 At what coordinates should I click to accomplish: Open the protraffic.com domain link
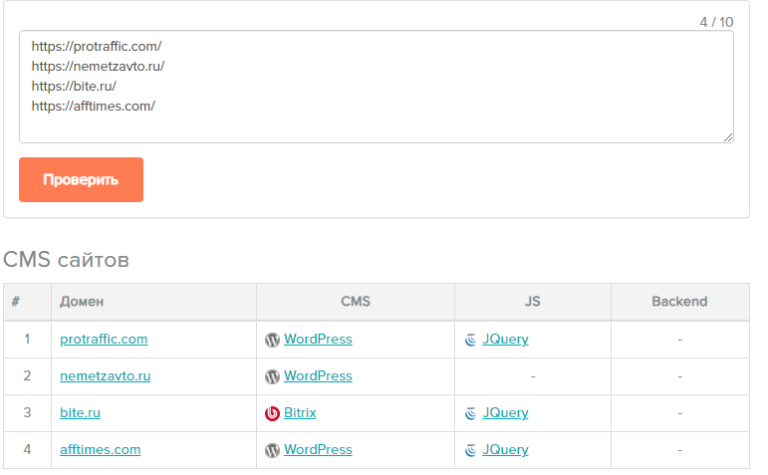click(104, 339)
